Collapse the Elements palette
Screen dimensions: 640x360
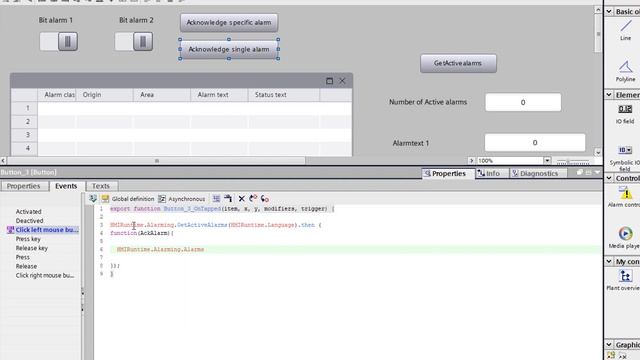coord(609,95)
